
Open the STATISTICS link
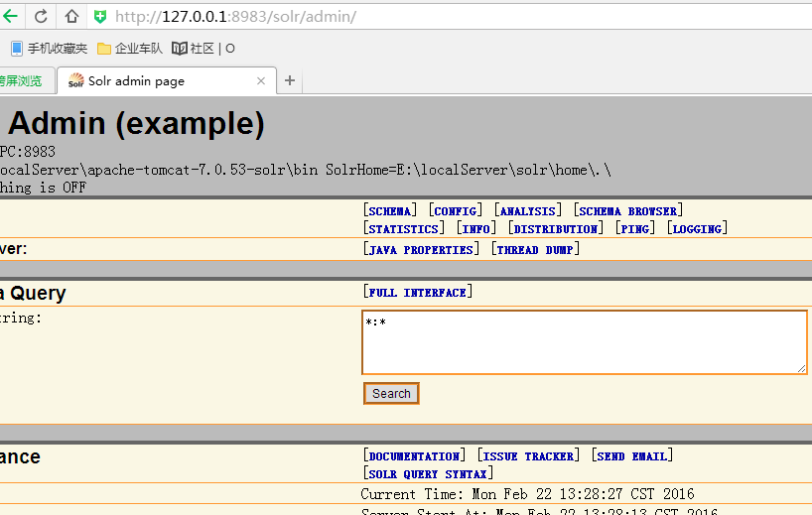[x=403, y=229]
